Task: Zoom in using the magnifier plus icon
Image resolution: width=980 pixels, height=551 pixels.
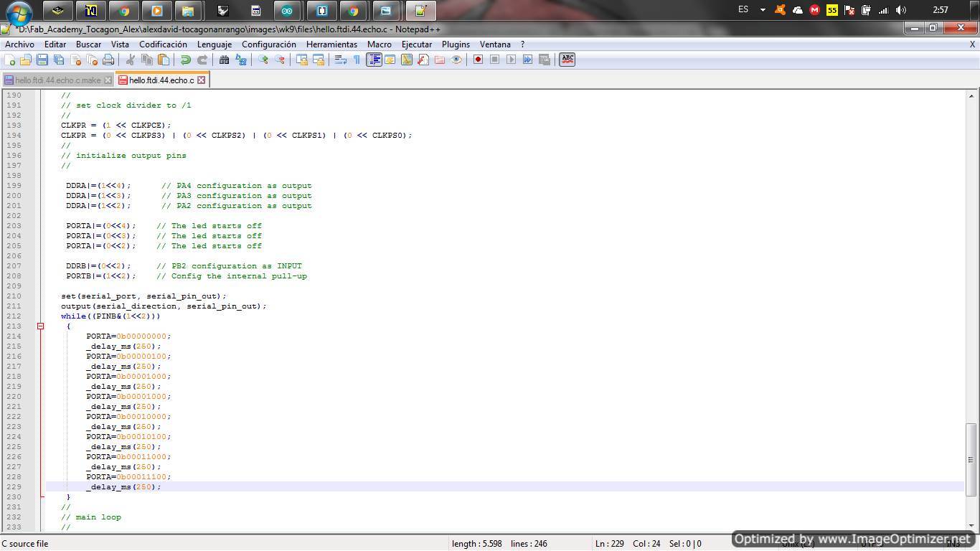Action: point(263,60)
